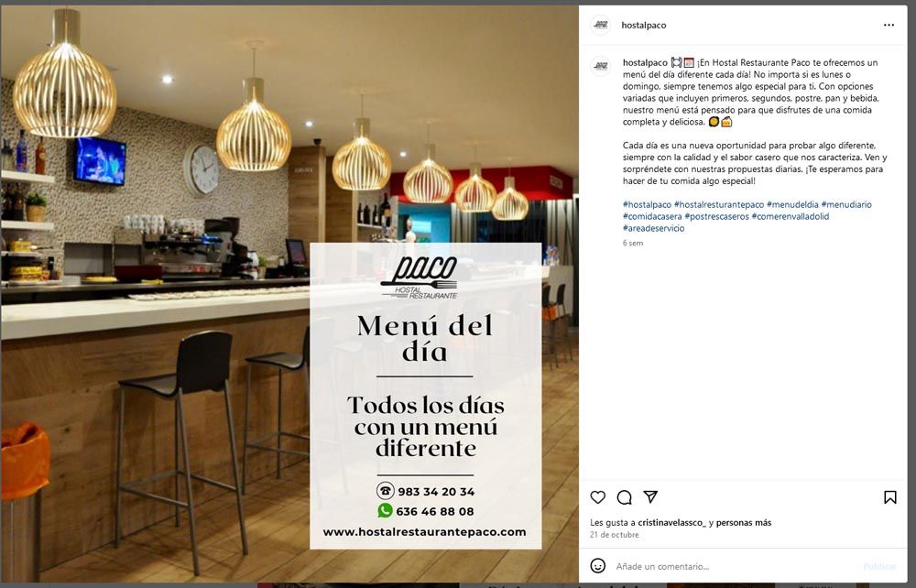The width and height of the screenshot is (916, 588).
Task: Click the hostalpaco avatar in the header
Action: click(601, 25)
